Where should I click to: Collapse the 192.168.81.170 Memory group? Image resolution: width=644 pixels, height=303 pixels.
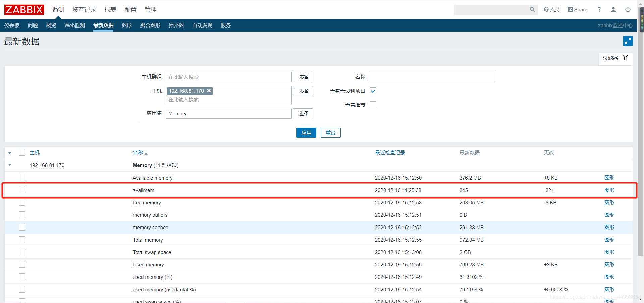(10, 165)
